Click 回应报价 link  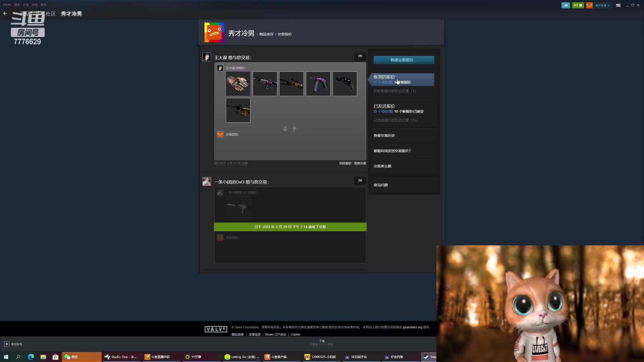345,164
